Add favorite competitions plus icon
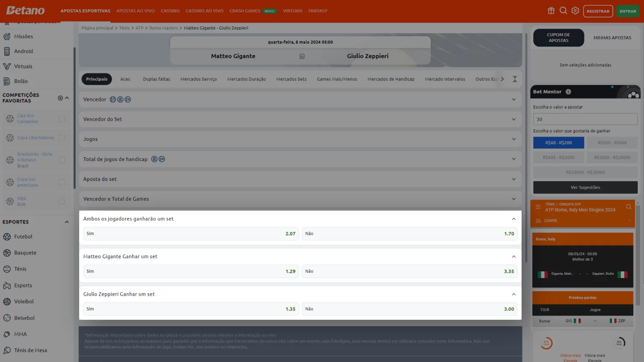Viewport: 644px width, 362px height. [60, 98]
